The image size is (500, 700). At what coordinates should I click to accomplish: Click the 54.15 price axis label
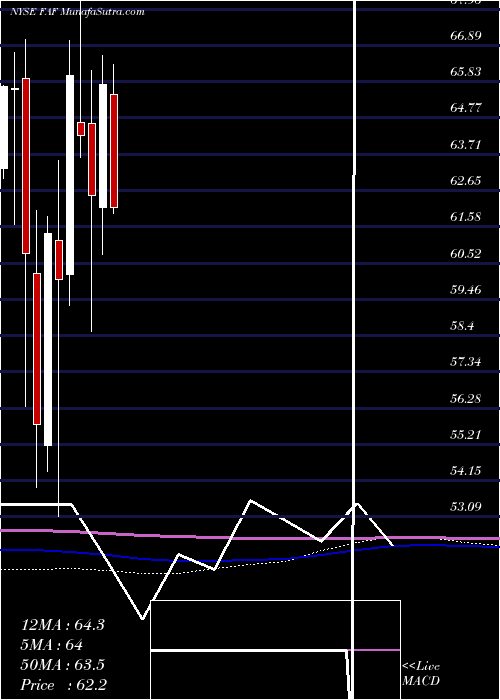pyautogui.click(x=466, y=470)
